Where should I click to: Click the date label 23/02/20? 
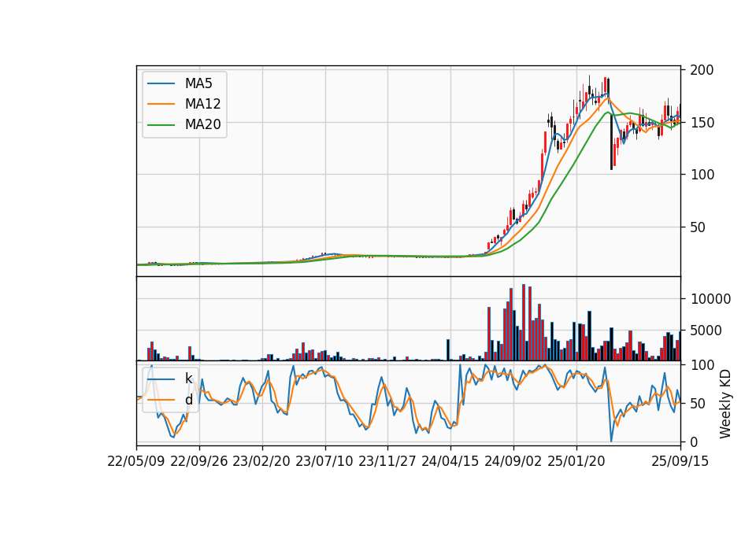pyautogui.click(x=261, y=461)
